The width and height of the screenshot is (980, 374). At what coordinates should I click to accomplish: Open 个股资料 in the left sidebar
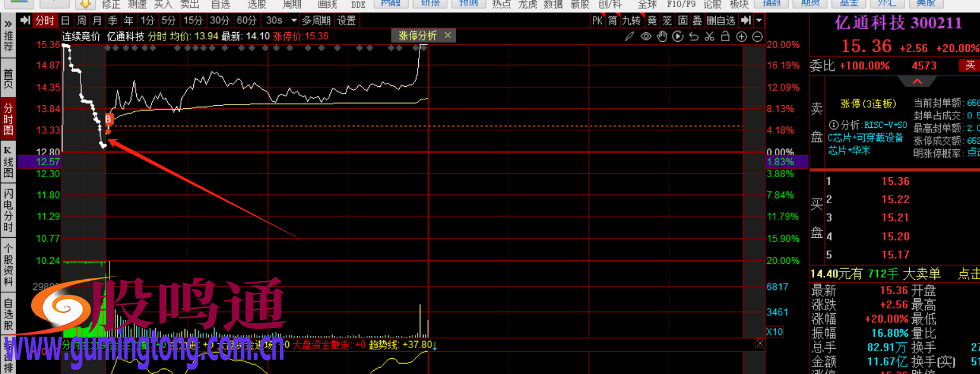coord(8,265)
